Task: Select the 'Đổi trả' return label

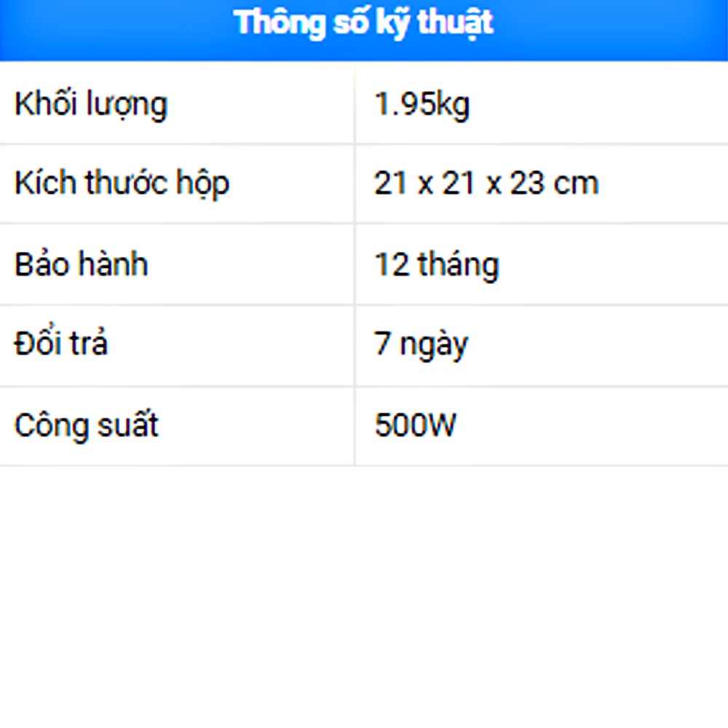Action: (61, 343)
